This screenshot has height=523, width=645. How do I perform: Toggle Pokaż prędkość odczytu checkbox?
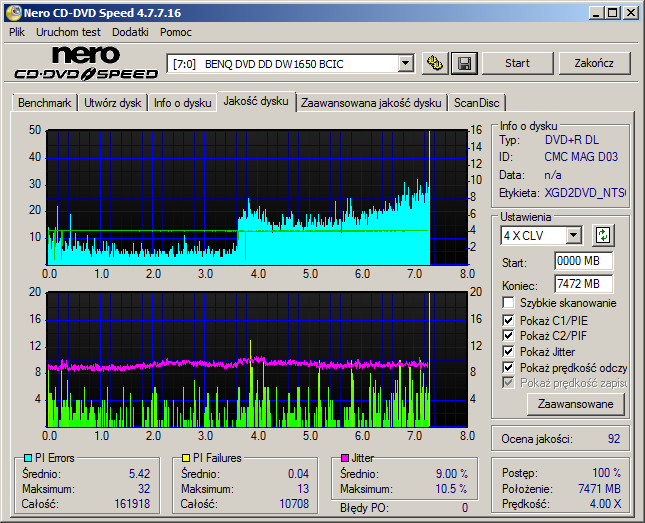[508, 367]
